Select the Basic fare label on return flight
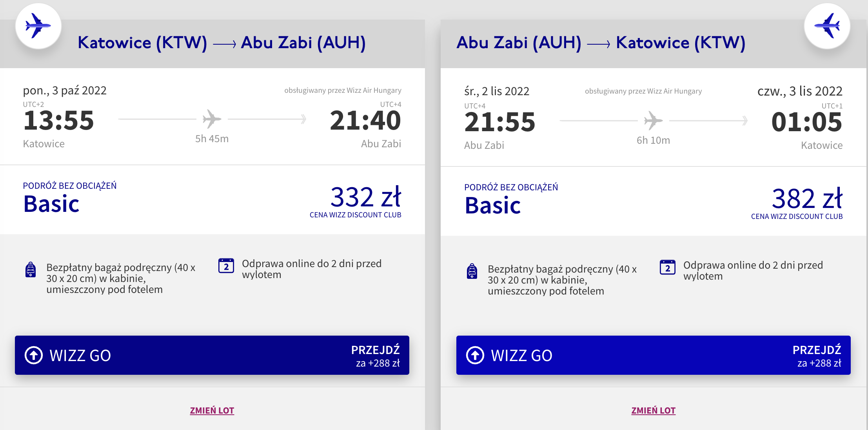This screenshot has width=868, height=430. pyautogui.click(x=493, y=206)
